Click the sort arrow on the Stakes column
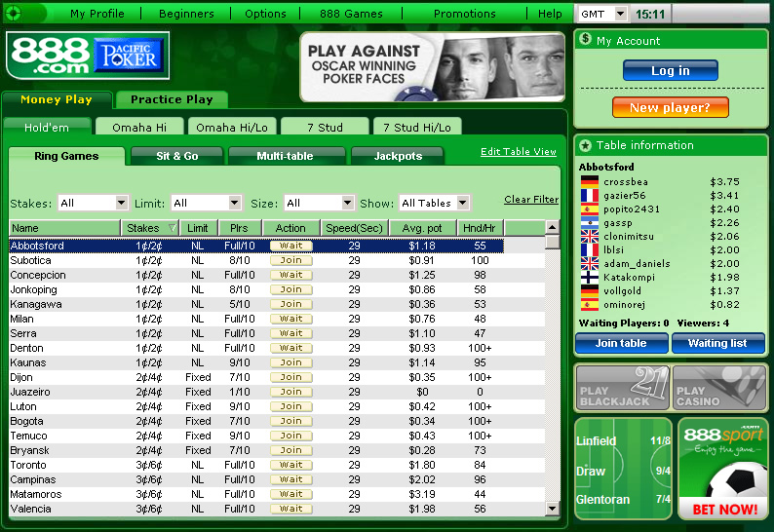The image size is (774, 532). pyautogui.click(x=172, y=228)
